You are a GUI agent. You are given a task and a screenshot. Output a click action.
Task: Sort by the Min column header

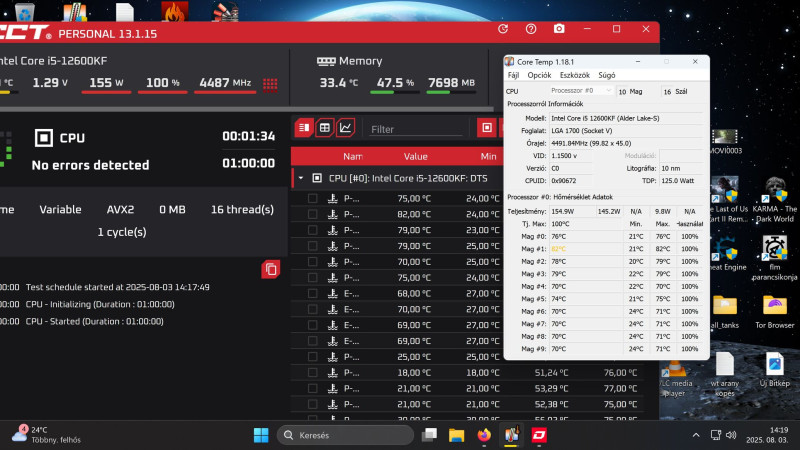(488, 157)
